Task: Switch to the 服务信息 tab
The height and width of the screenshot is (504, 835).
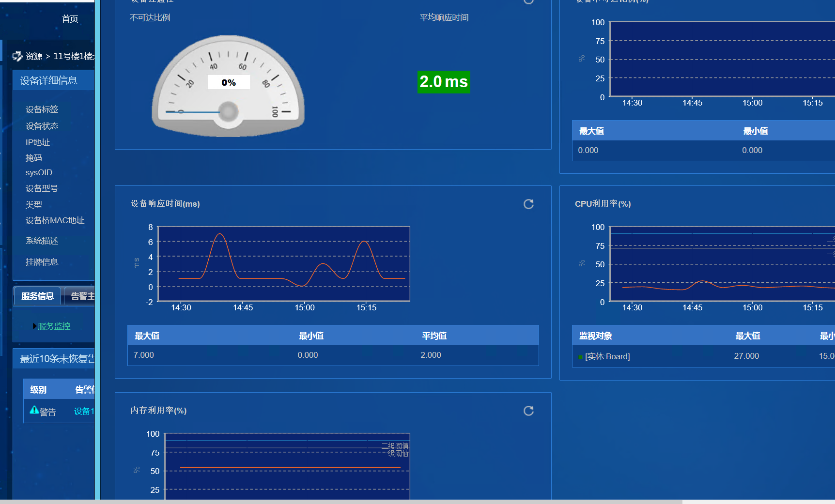Action: pyautogui.click(x=37, y=296)
